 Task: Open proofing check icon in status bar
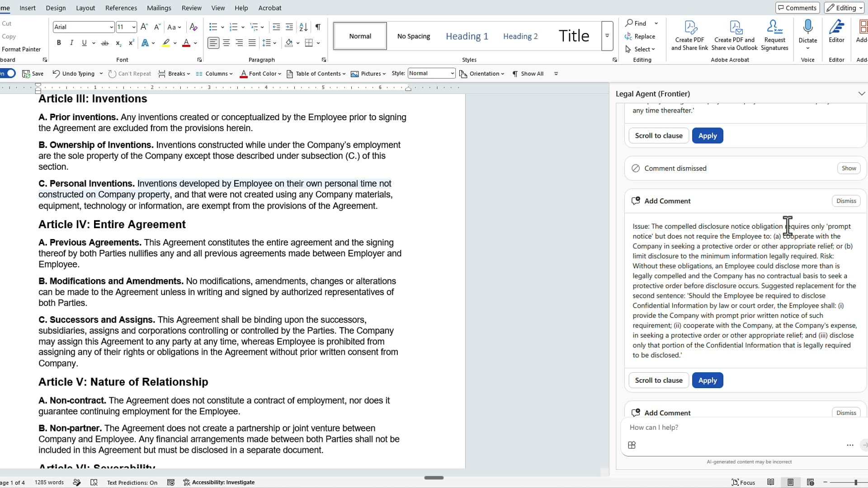click(94, 482)
